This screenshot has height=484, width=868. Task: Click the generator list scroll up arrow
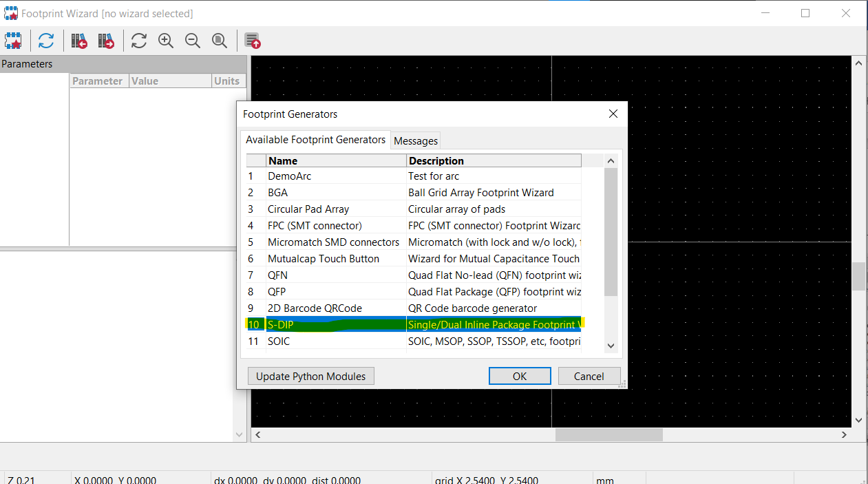click(611, 160)
